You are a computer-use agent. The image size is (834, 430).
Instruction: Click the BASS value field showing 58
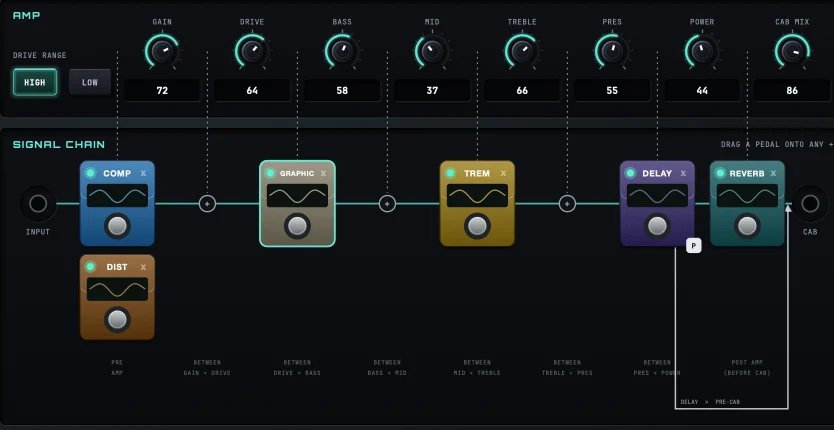pos(342,90)
